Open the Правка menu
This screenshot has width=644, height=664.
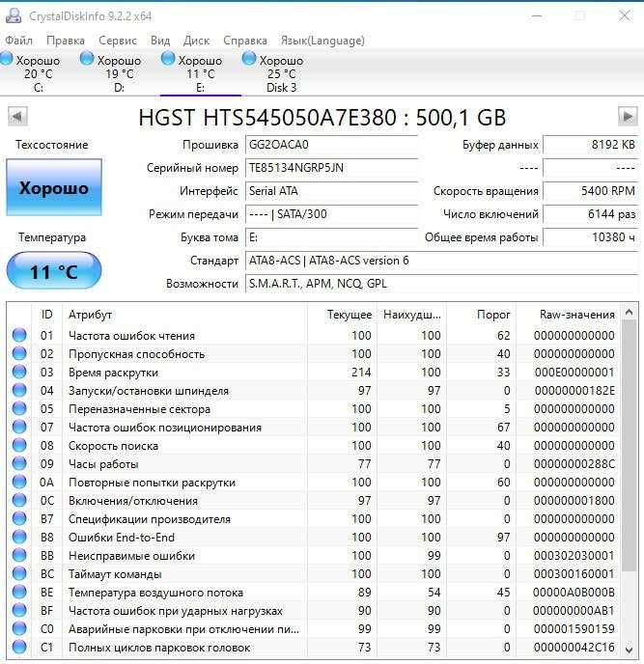(66, 41)
